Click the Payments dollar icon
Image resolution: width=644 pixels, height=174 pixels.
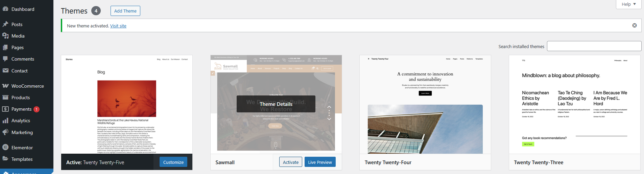[5, 109]
